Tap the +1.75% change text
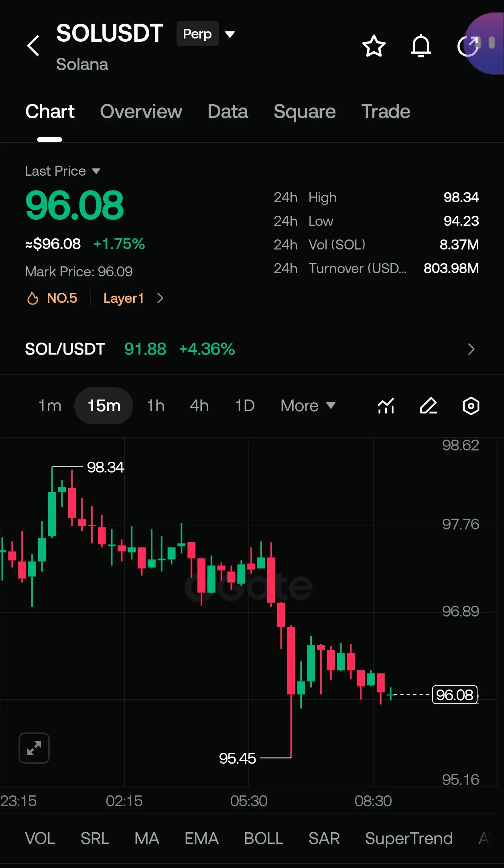504x868 pixels. [119, 244]
